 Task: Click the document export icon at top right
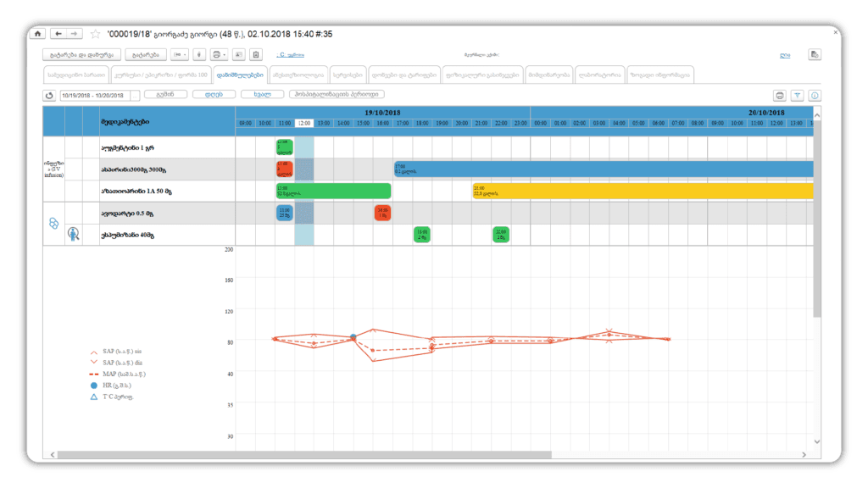[815, 54]
